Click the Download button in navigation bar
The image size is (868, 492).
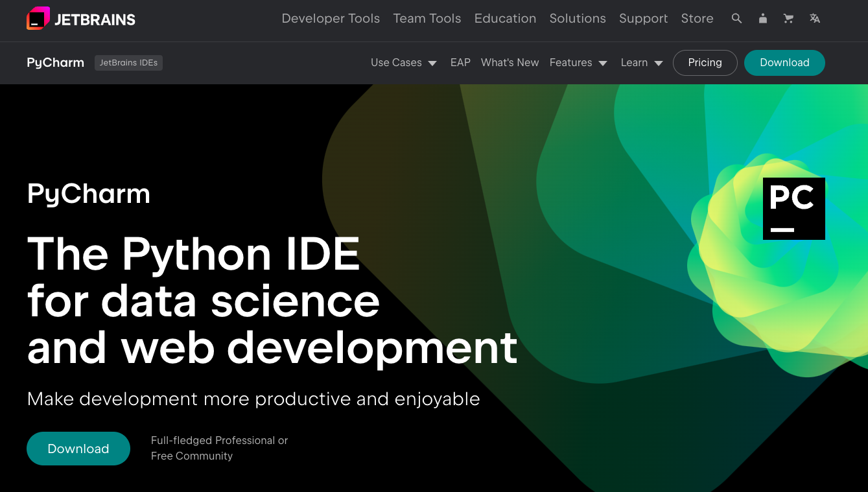coord(784,63)
